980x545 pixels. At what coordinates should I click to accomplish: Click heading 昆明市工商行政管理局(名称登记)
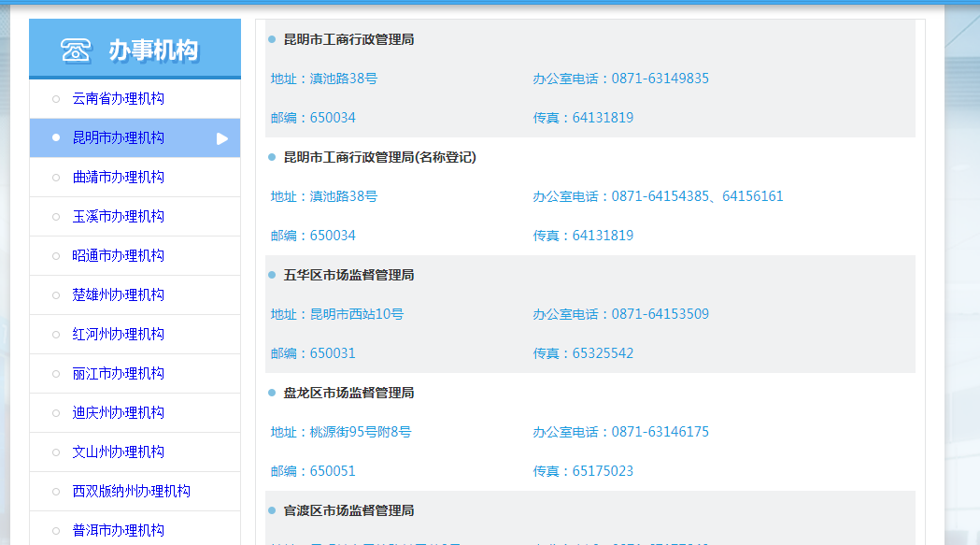pos(380,157)
